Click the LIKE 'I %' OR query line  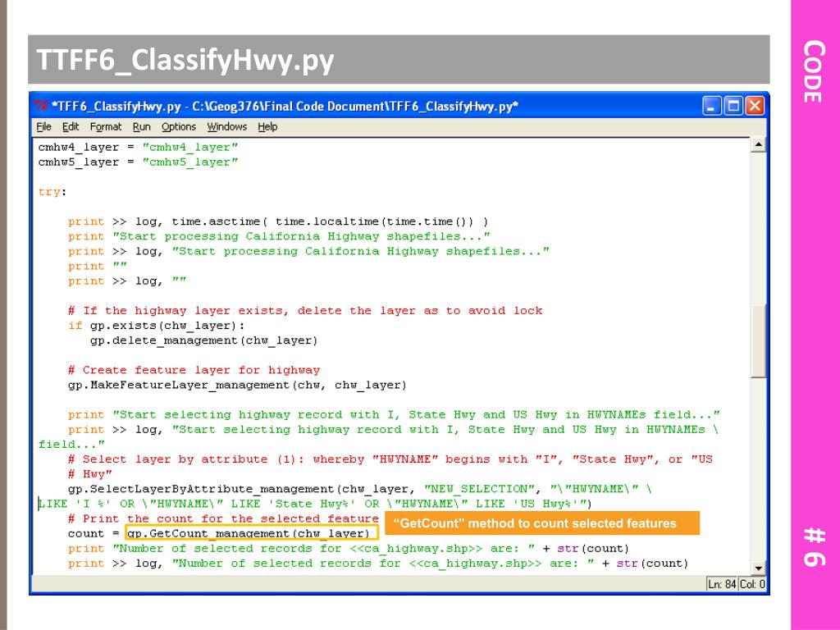click(x=315, y=504)
